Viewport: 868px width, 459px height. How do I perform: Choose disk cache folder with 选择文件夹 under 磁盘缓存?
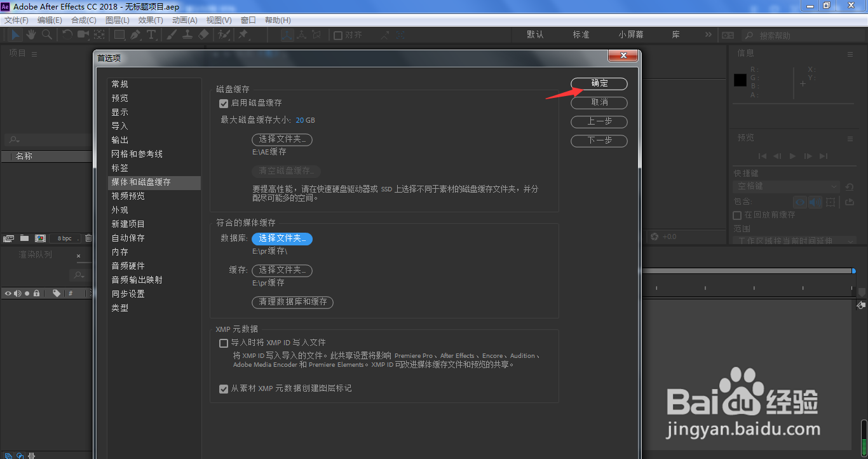coord(282,139)
